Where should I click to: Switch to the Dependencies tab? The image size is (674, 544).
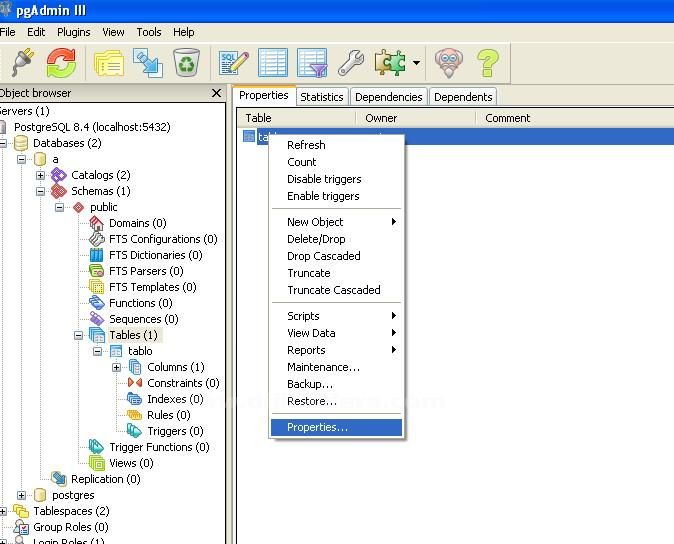(x=389, y=97)
